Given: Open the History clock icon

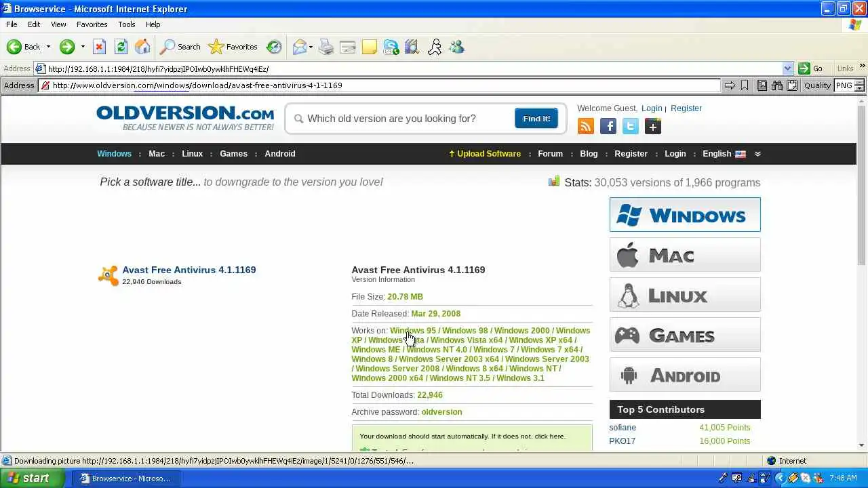Looking at the screenshot, I should (274, 47).
